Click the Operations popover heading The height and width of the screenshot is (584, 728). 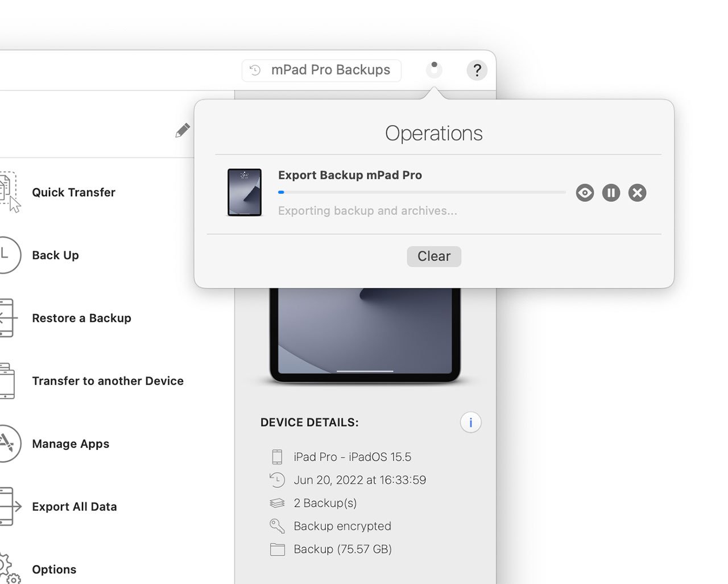434,133
